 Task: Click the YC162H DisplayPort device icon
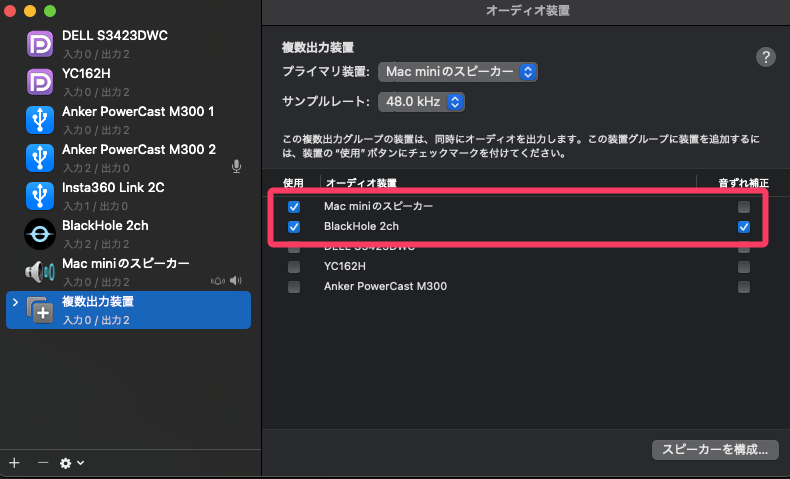tap(40, 82)
